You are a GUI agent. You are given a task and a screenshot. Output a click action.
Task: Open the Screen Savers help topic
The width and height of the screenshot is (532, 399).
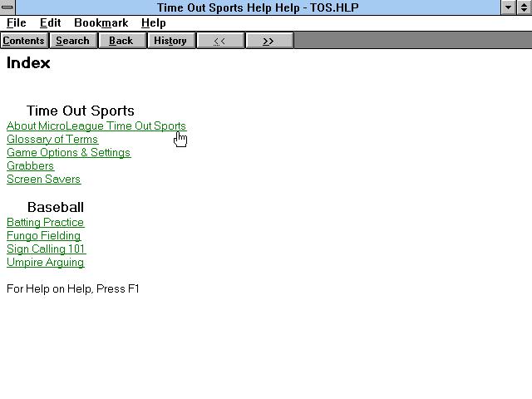(x=43, y=179)
